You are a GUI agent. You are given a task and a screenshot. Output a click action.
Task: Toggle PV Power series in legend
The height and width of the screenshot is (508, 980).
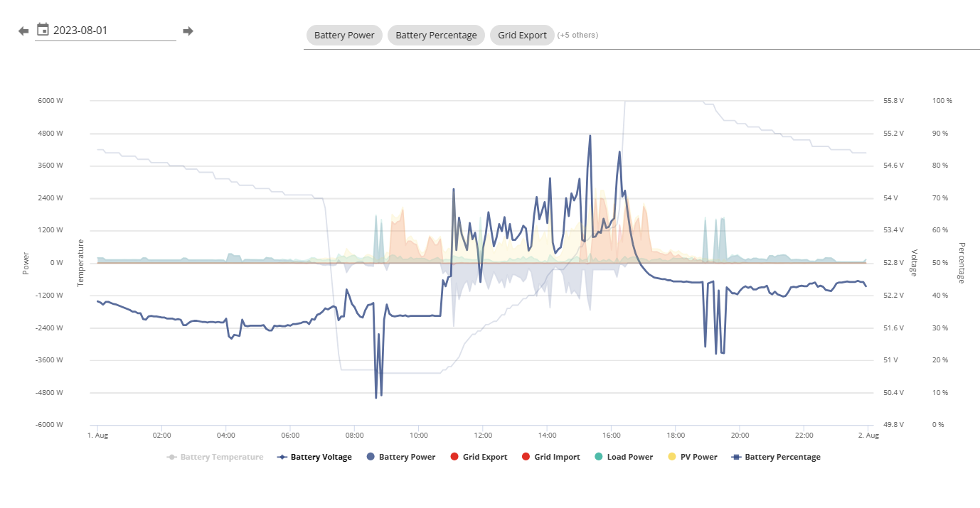click(693, 457)
